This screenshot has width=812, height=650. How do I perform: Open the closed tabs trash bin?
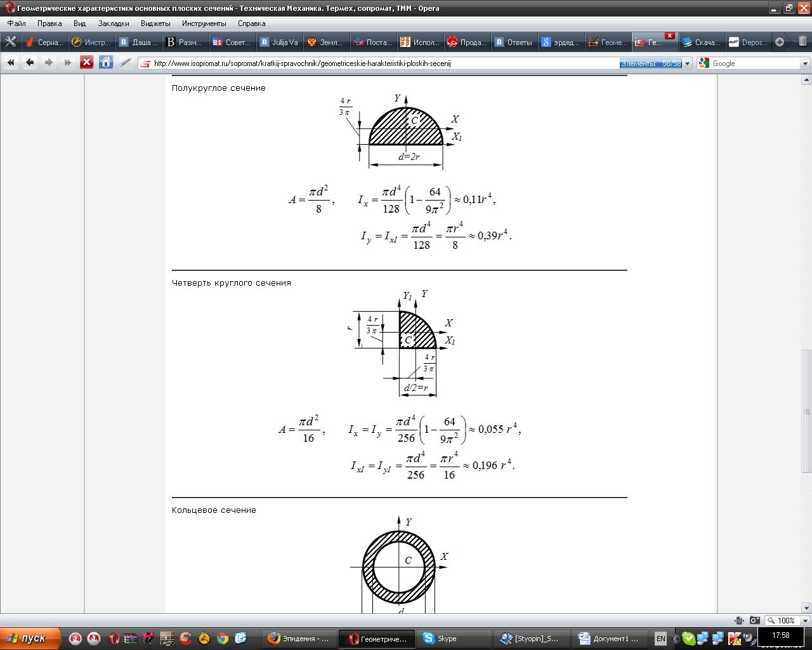pos(802,42)
